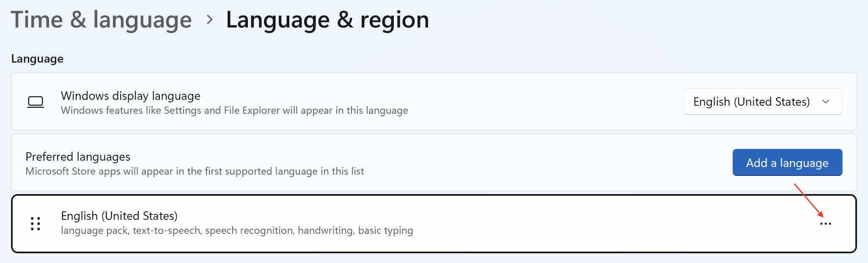Expand the Windows display language dropdown arrow
This screenshot has width=868, height=263.
tap(825, 101)
